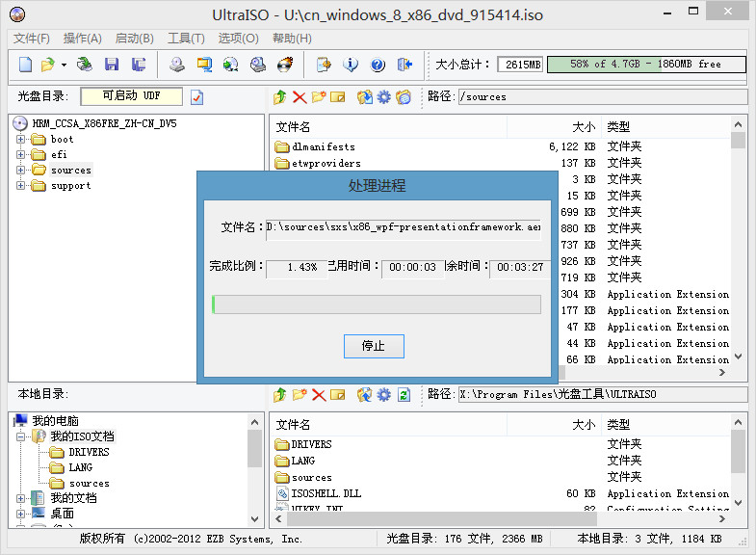The image size is (756, 555).
Task: Open the 启动(B) menu
Action: (x=135, y=39)
